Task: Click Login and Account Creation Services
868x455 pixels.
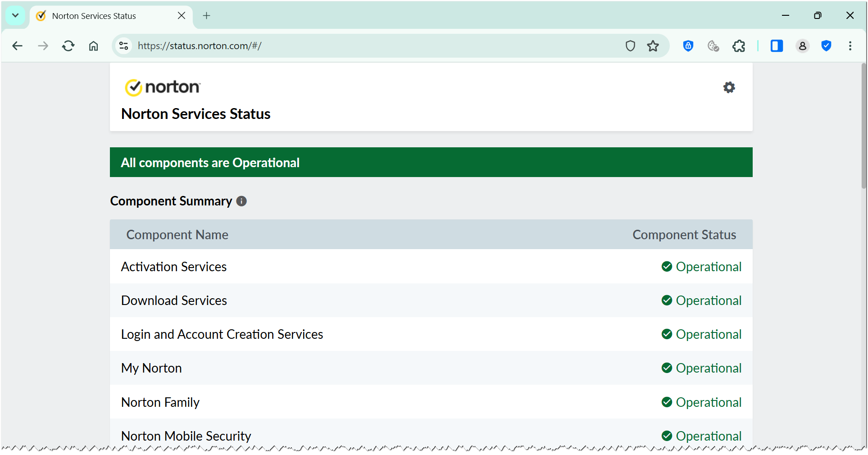Action: point(222,334)
